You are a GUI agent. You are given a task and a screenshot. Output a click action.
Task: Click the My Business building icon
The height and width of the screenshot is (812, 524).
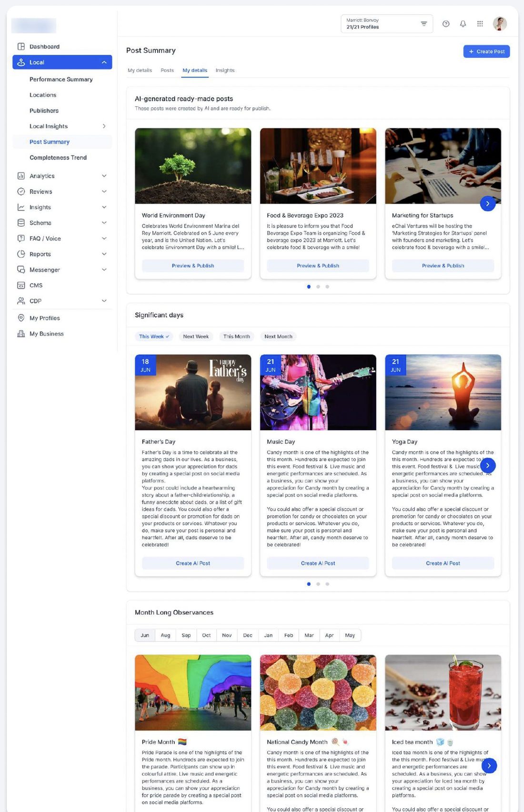click(21, 334)
